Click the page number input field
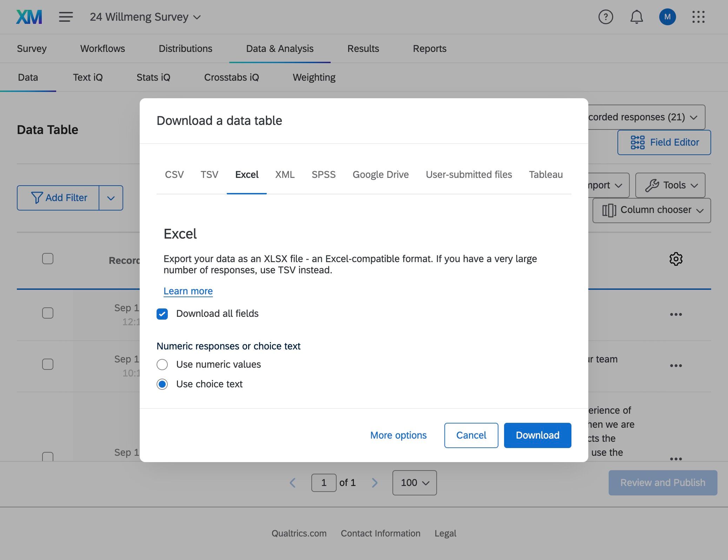 [324, 483]
